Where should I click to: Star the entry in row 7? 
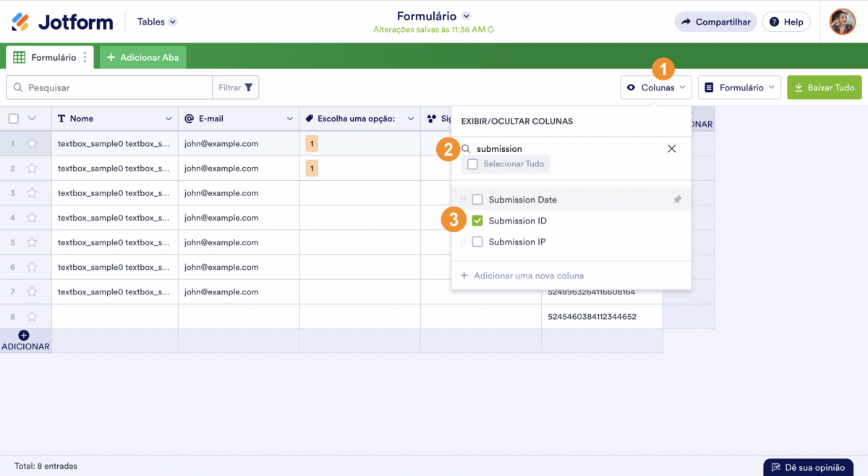[x=32, y=292]
